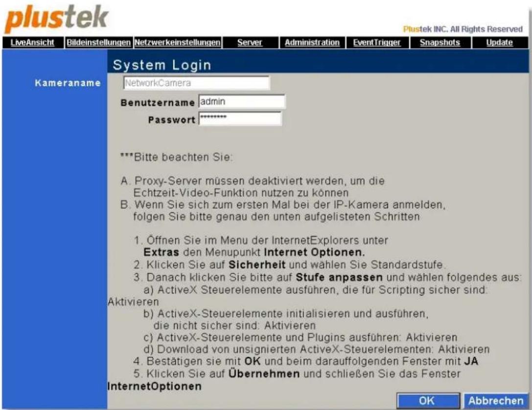Click the System Login heading

[162, 65]
